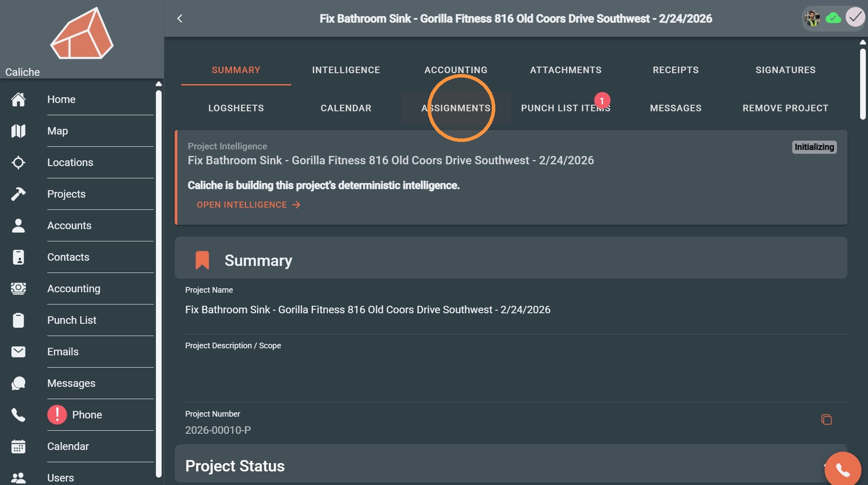The height and width of the screenshot is (485, 868).
Task: Edit the Project Name field
Action: (x=516, y=310)
